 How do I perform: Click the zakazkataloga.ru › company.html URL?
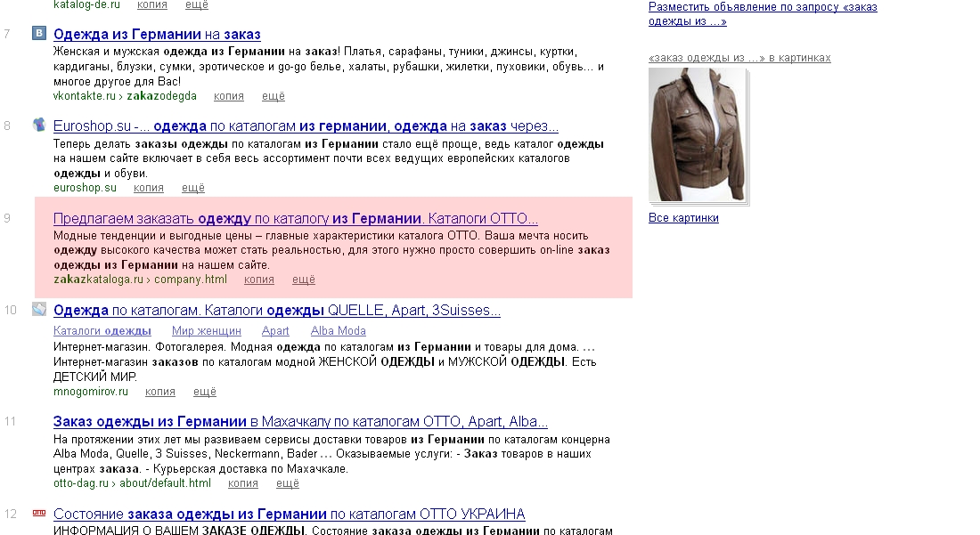140,280
